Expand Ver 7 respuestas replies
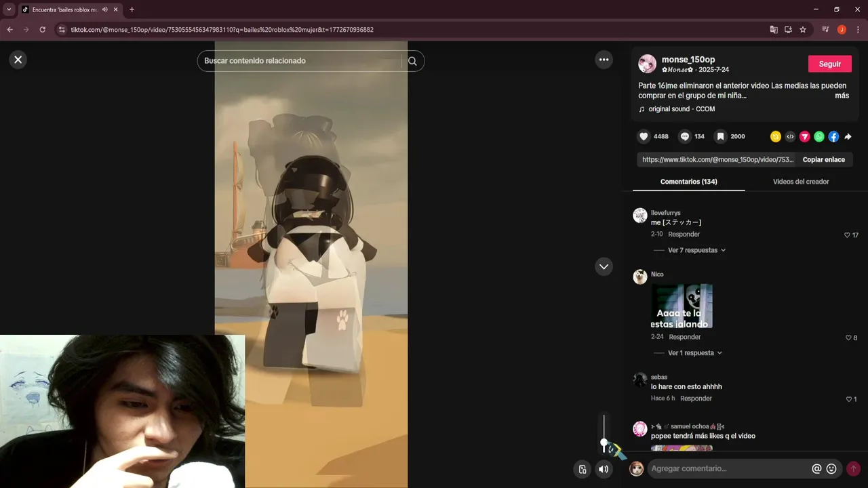The height and width of the screenshot is (488, 868). coord(696,250)
